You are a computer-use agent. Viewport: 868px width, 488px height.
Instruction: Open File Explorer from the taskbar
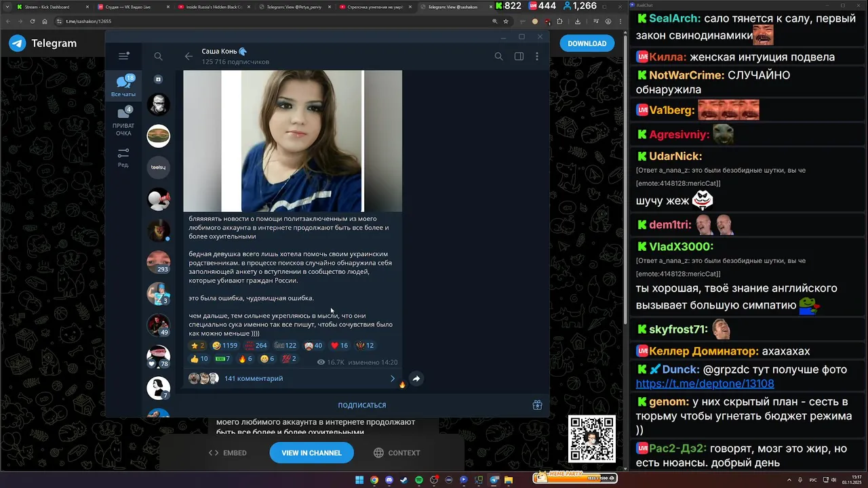tap(509, 480)
